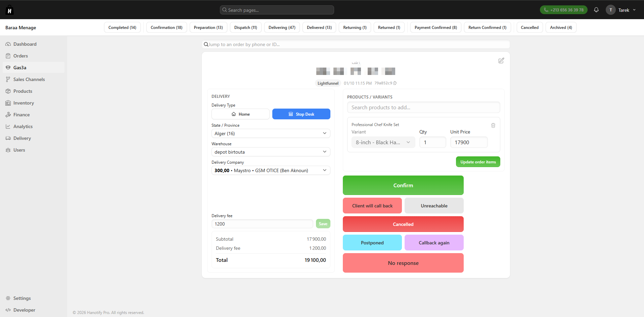Open Dashboard from the sidebar

pos(34,44)
